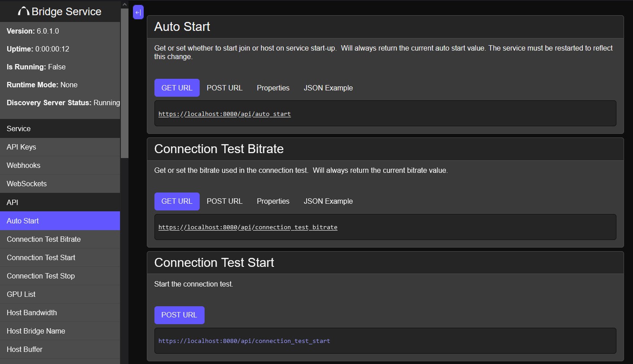
Task: Switch to POST URL tab under Auto Start
Action: click(224, 88)
